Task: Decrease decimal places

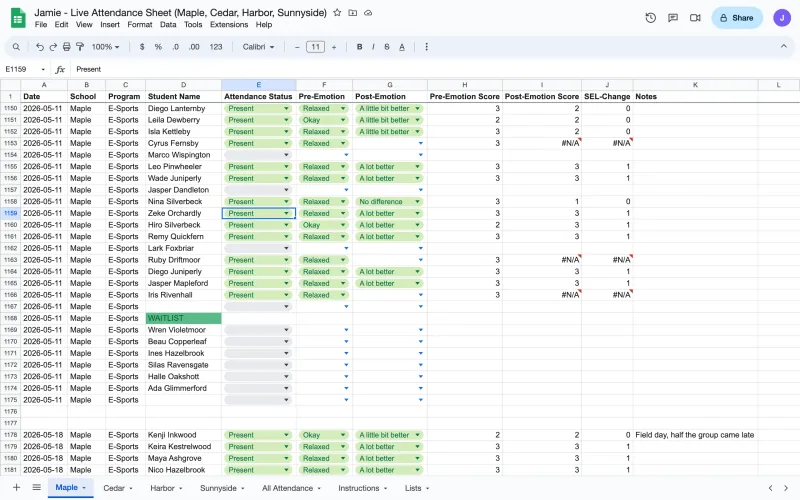Action: pos(175,47)
